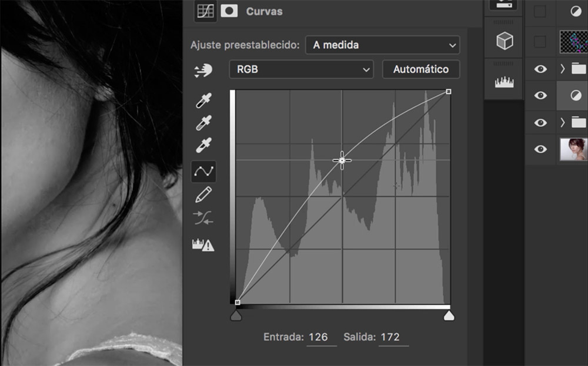Viewport: 588px width, 366px height.
Task: Open the Histogram panel icon
Action: click(x=504, y=82)
